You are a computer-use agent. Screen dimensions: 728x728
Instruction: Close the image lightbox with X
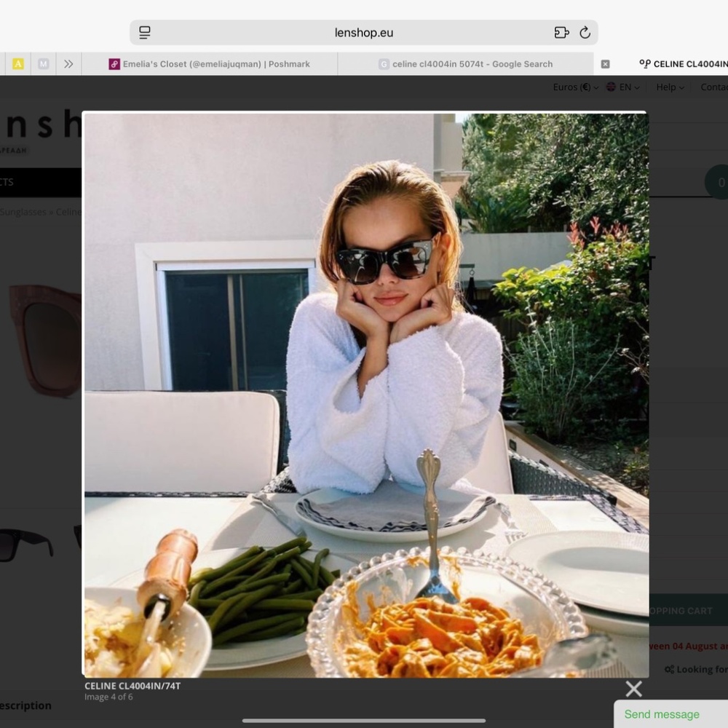click(634, 689)
